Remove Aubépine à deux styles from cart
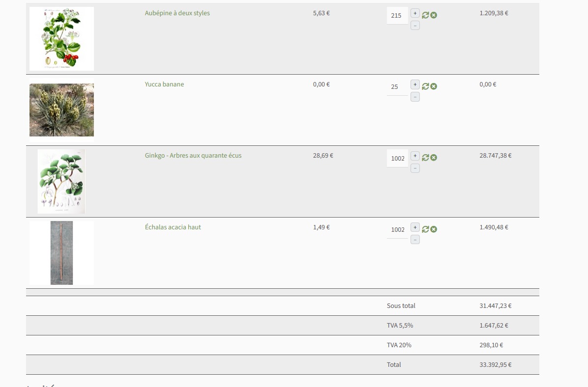The image size is (588, 387). [434, 15]
